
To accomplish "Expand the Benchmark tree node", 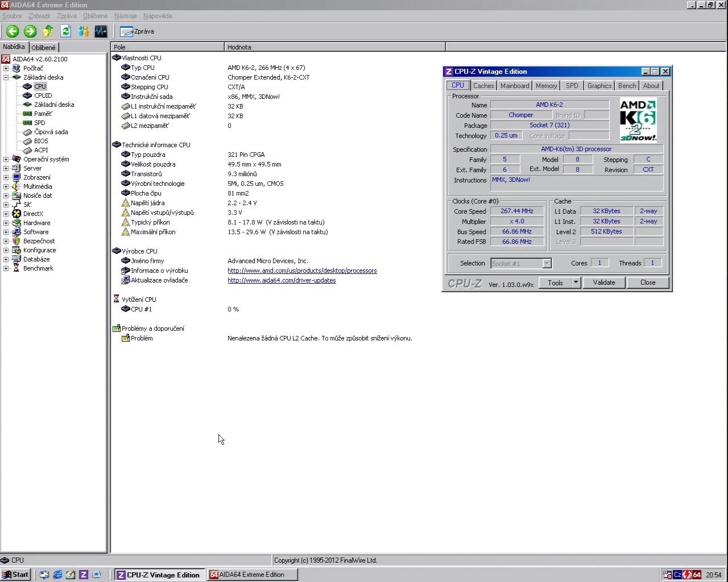I will click(x=6, y=268).
